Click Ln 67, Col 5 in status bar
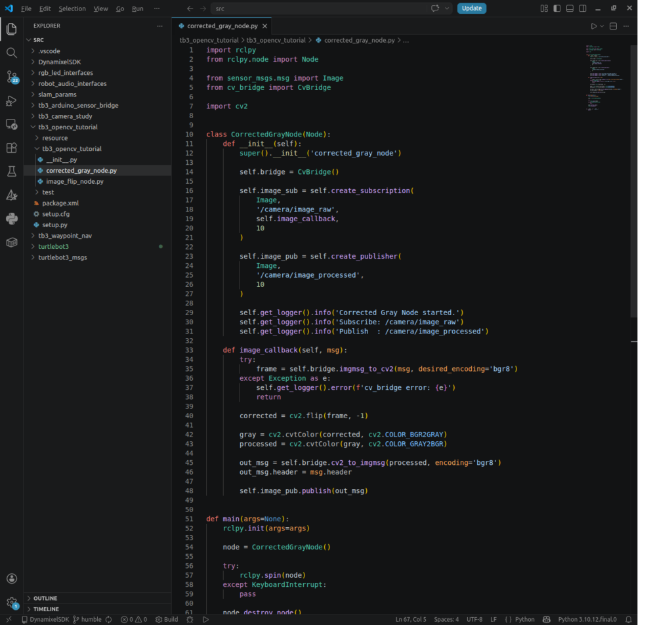This screenshot has height=625, width=672. tap(411, 620)
